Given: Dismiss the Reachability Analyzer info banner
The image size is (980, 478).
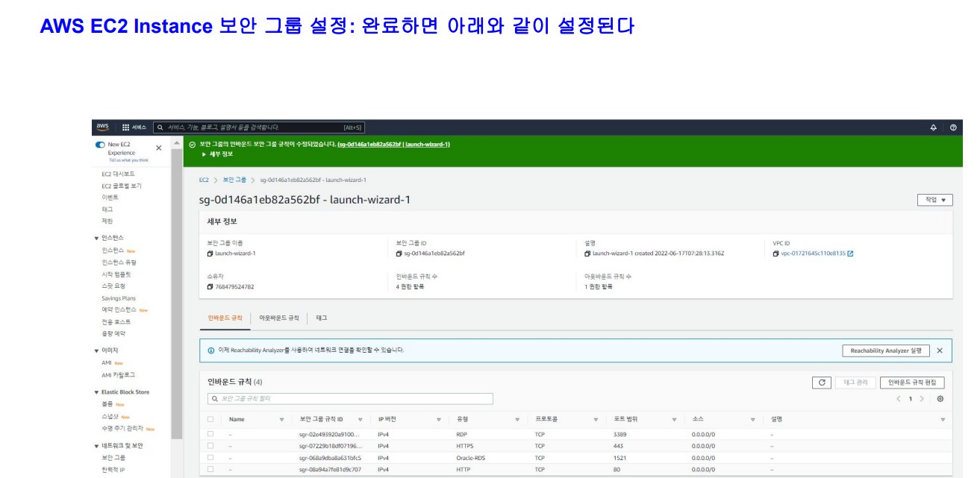Looking at the screenshot, I should 940,350.
